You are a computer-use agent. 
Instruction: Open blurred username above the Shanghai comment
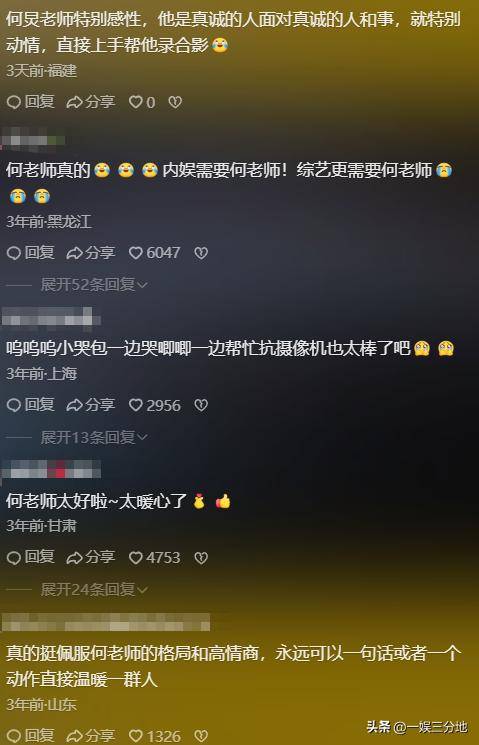pyautogui.click(x=50, y=318)
